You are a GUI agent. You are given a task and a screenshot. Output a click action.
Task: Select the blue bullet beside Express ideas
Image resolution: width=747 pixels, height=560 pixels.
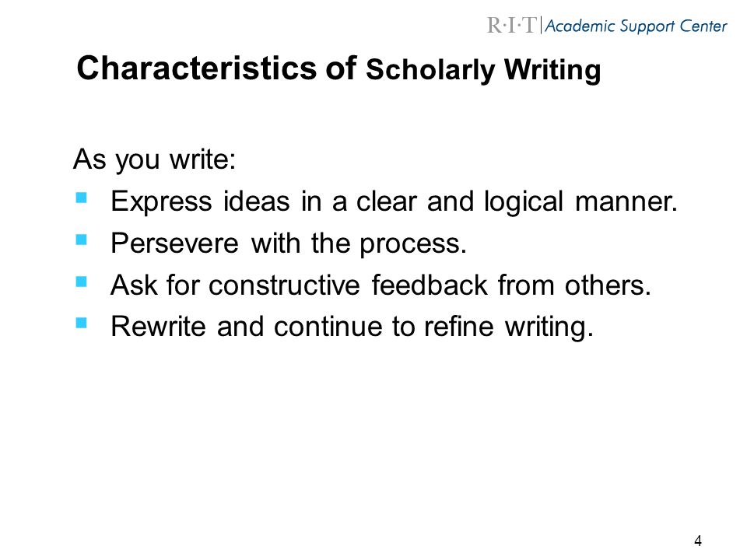pyautogui.click(x=82, y=198)
